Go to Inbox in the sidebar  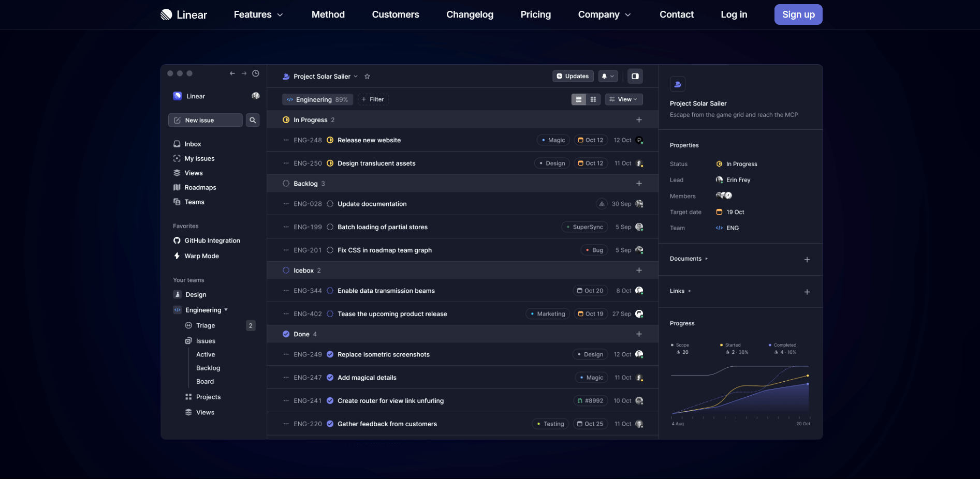tap(193, 144)
